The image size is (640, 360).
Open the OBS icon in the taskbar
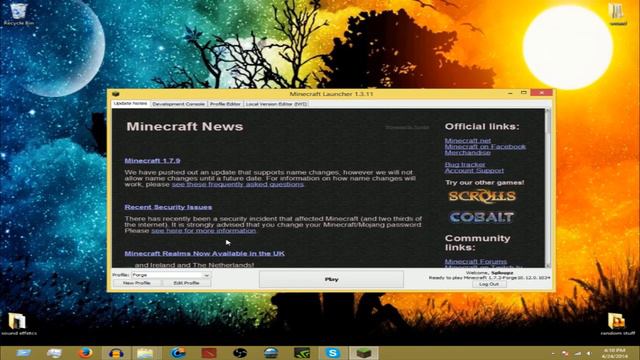click(x=240, y=353)
